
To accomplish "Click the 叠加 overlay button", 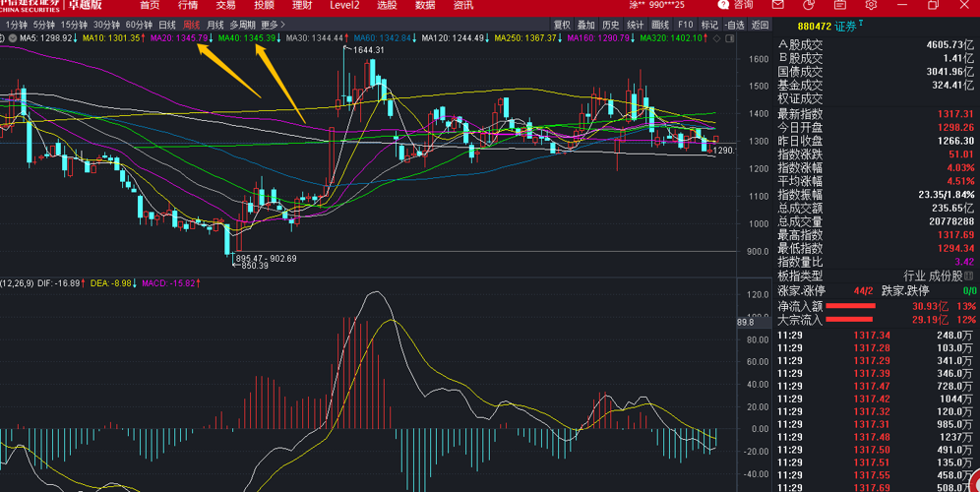I will (585, 25).
